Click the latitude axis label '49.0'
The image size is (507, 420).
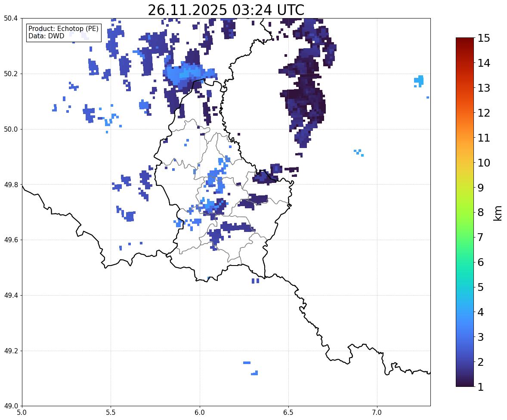tap(11, 406)
